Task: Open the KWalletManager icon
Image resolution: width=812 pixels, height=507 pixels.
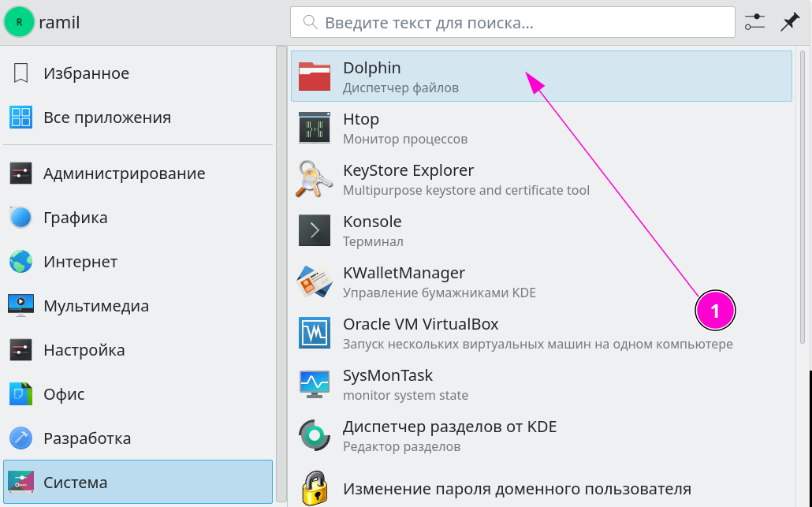Action: tap(315, 281)
